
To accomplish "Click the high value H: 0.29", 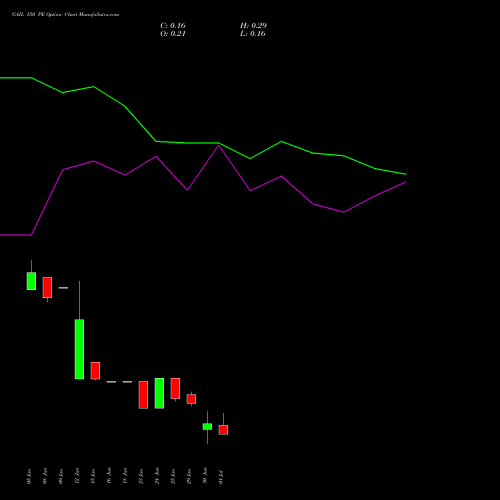I will coord(253,26).
